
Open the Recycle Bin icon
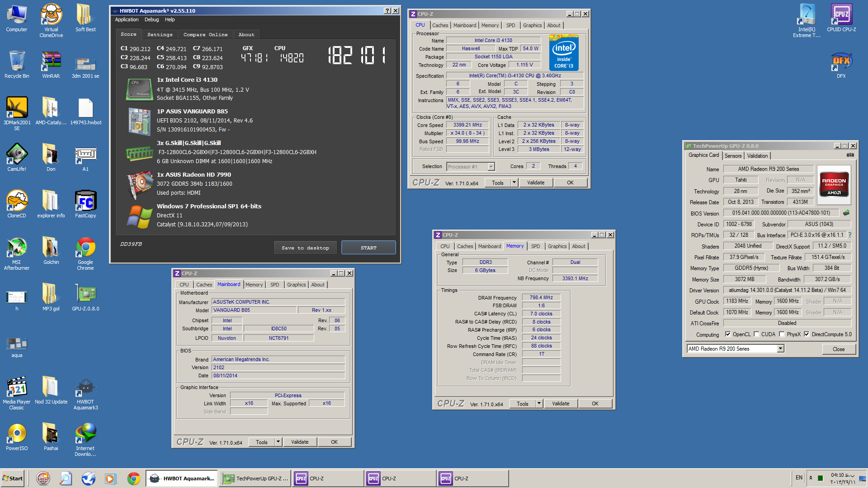coord(17,65)
